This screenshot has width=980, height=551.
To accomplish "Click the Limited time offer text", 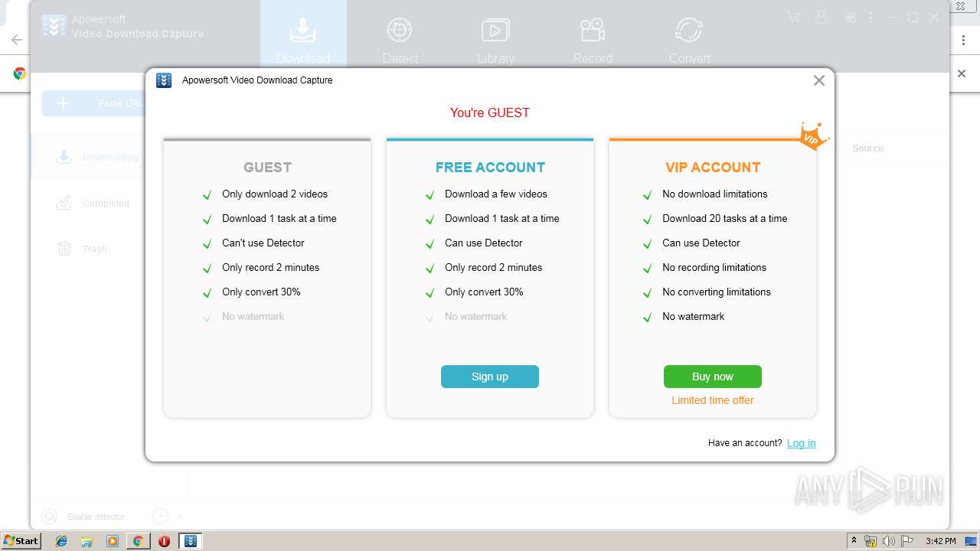I will 713,400.
